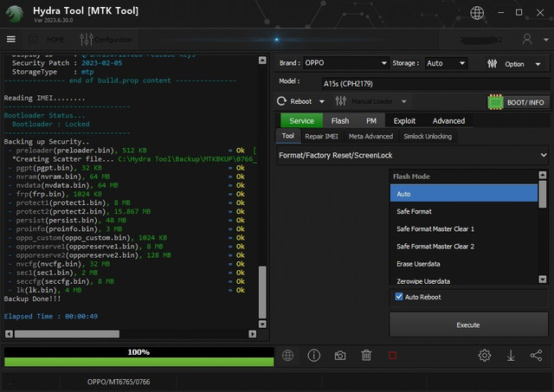Viewport: 554px width, 392px height.
Task: Click the Backup Done!!! log line
Action: tap(32, 299)
